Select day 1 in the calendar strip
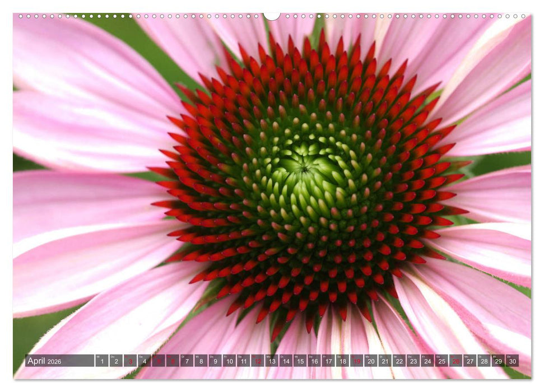 (x=101, y=361)
